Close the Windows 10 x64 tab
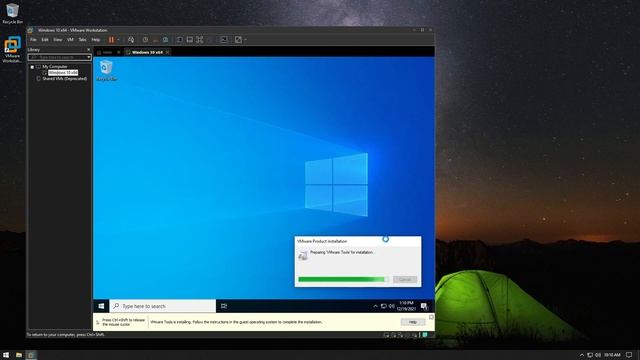 point(167,52)
